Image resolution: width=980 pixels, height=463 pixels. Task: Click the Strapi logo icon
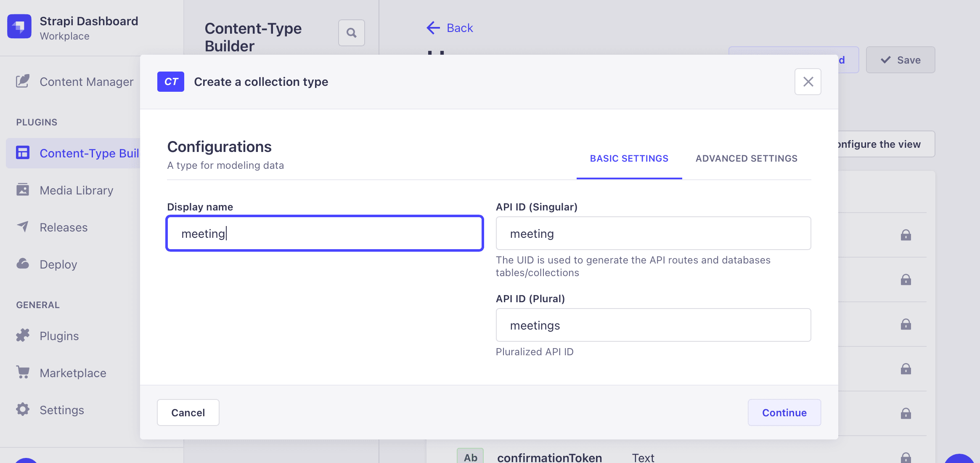19,27
